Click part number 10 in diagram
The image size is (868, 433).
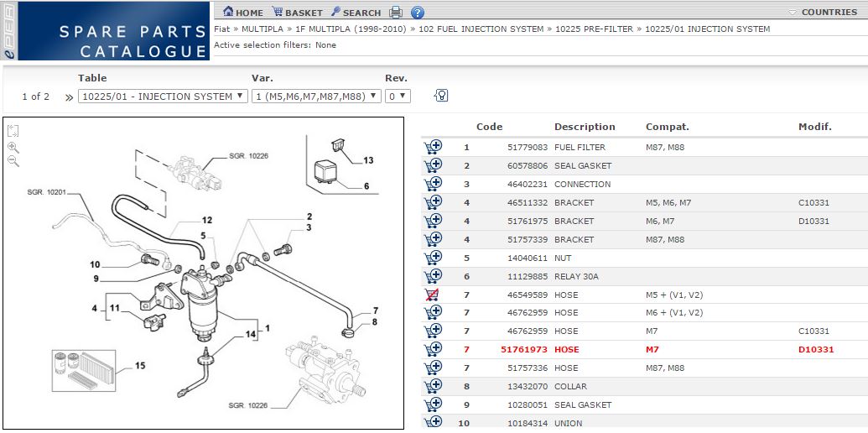(x=95, y=264)
